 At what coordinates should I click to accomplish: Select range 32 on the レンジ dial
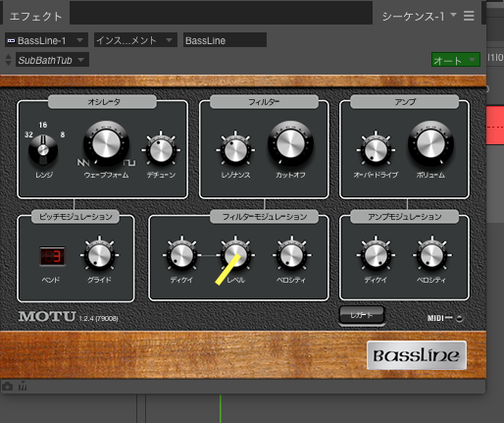(28, 134)
